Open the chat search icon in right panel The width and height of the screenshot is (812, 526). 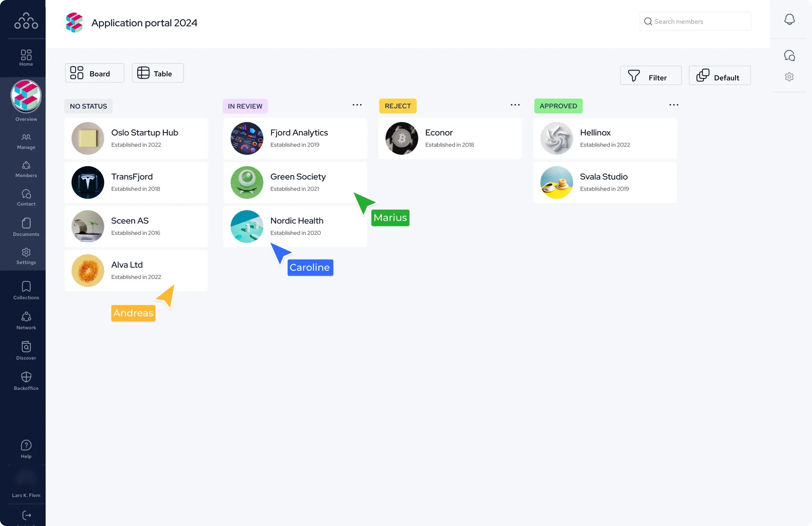point(789,56)
